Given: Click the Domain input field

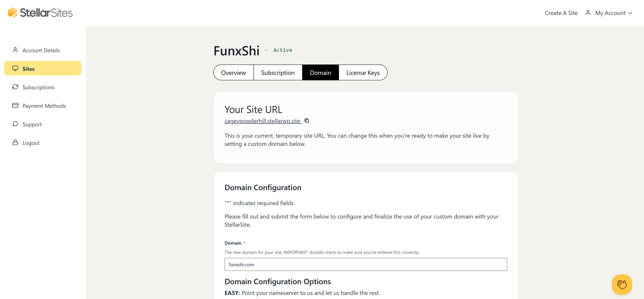Looking at the screenshot, I should 366,264.
